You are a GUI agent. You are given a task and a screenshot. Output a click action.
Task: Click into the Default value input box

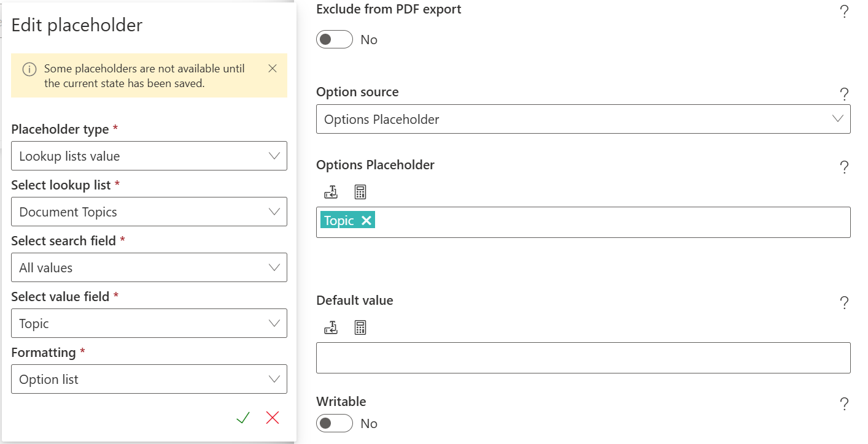583,358
